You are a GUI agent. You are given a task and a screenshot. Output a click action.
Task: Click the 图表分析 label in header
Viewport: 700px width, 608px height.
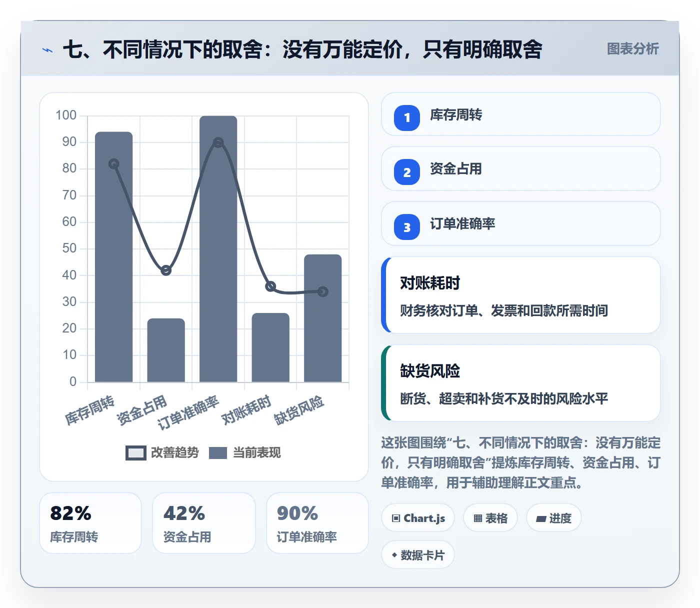(632, 49)
